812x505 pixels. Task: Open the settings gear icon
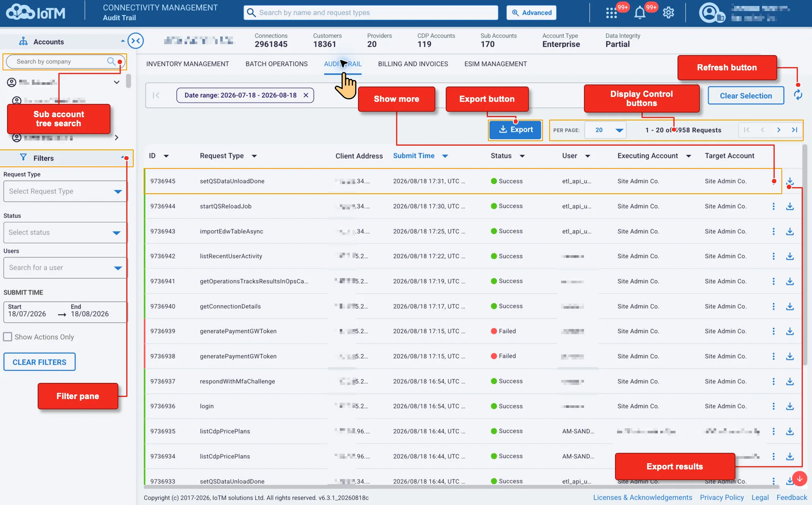(x=668, y=13)
